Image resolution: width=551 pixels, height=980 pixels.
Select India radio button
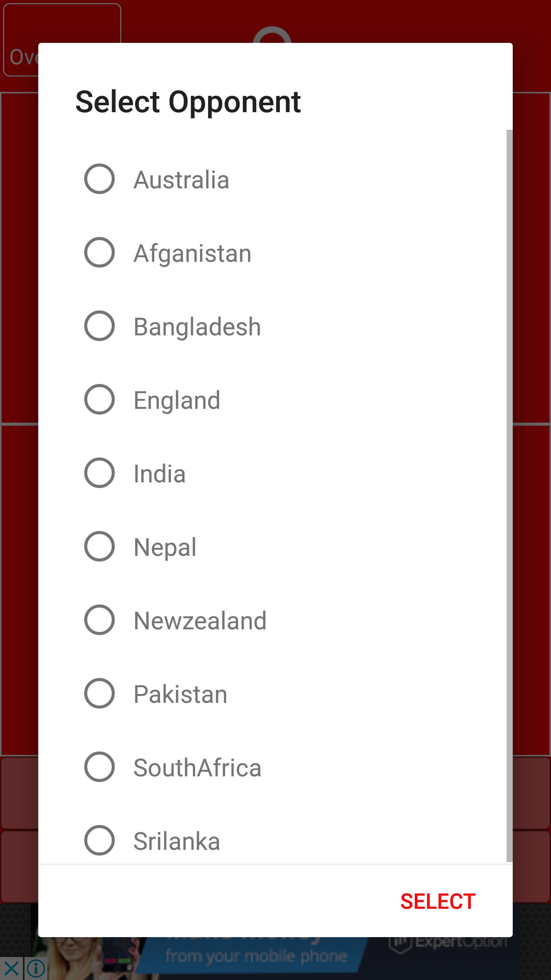(x=99, y=473)
